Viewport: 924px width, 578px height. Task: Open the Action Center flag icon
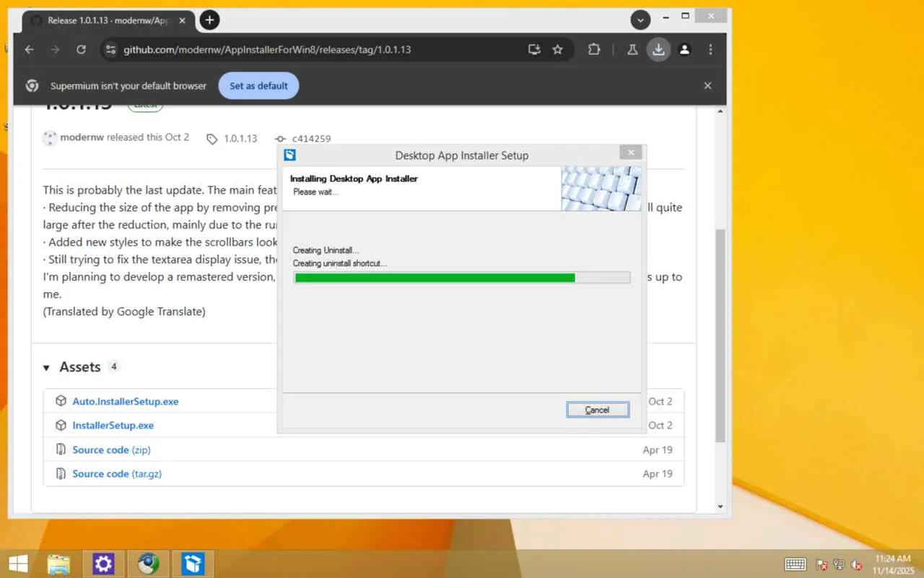coord(821,564)
